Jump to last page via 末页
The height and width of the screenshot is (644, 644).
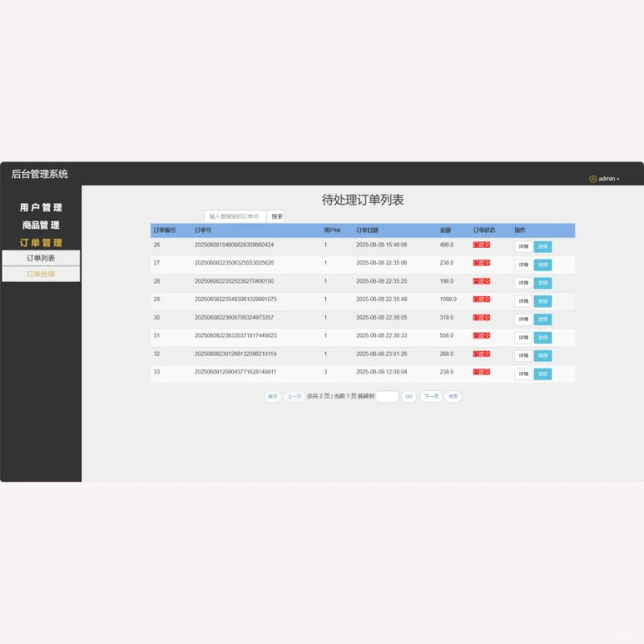[452, 396]
